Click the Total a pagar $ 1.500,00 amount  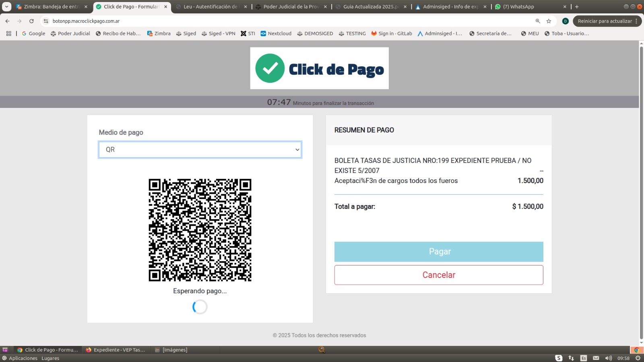pyautogui.click(x=528, y=206)
